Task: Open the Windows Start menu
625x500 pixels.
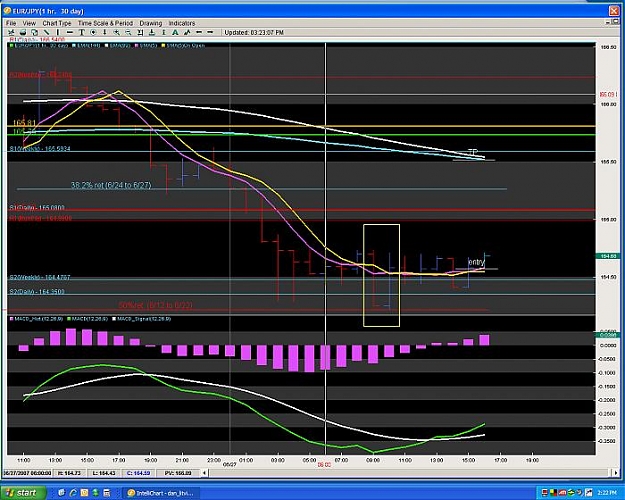Action: 23,493
